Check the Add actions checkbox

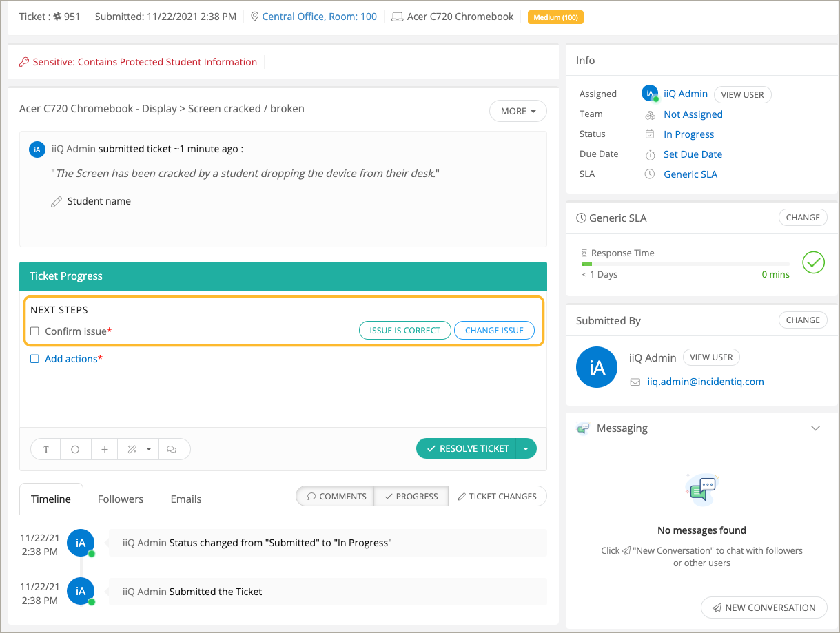(35, 359)
